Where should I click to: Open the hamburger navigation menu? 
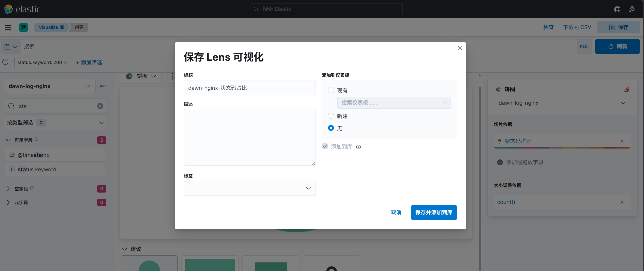8,27
